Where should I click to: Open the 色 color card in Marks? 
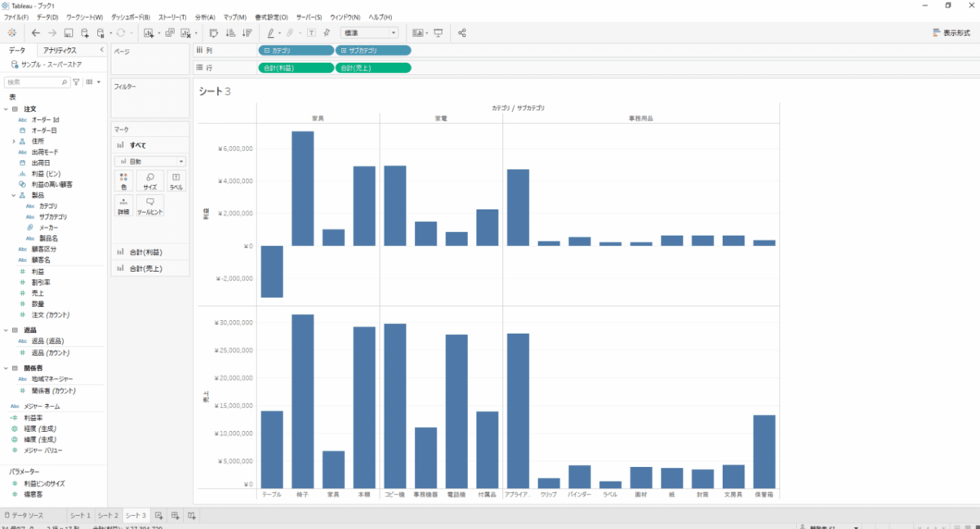(x=123, y=180)
